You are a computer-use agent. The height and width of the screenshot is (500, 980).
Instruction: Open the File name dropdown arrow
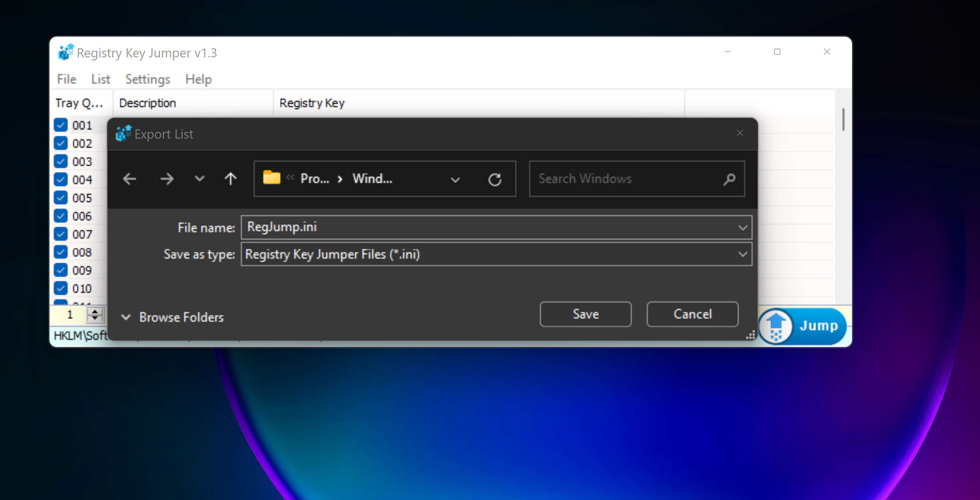[x=743, y=227]
